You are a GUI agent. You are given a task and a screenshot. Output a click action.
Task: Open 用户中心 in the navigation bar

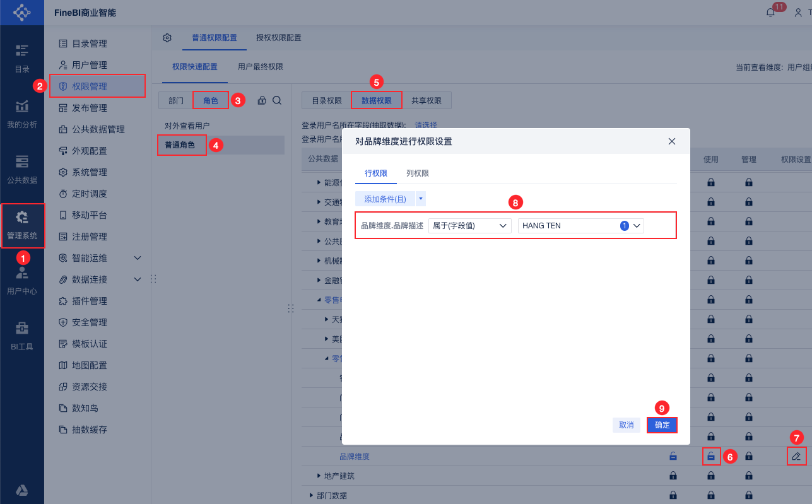pos(22,281)
